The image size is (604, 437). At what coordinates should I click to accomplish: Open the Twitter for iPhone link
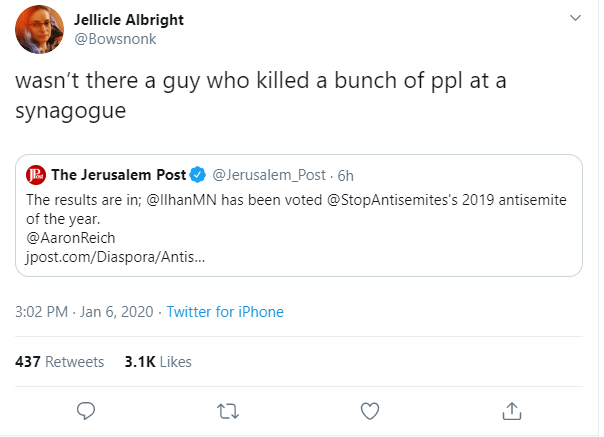tap(225, 312)
